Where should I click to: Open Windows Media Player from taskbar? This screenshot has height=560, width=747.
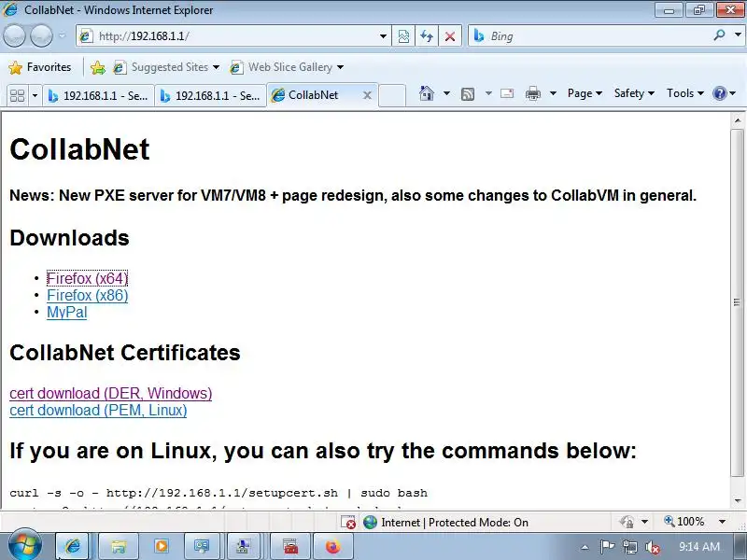(x=162, y=546)
